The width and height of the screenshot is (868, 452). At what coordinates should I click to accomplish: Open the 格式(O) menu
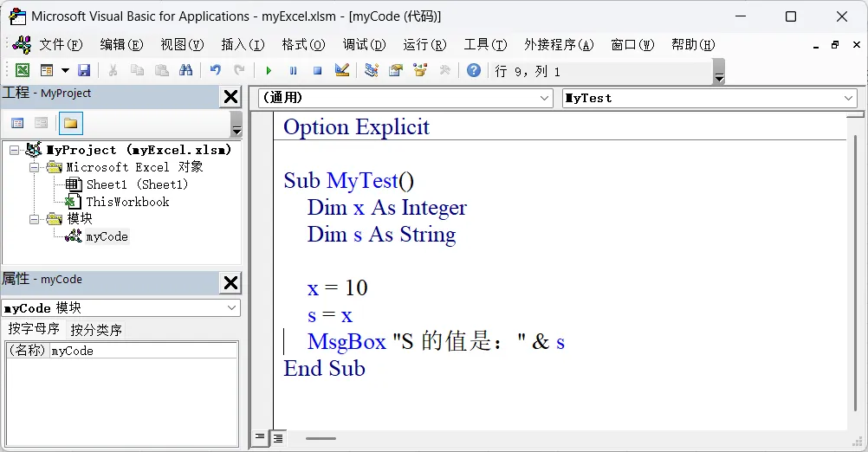coord(303,44)
